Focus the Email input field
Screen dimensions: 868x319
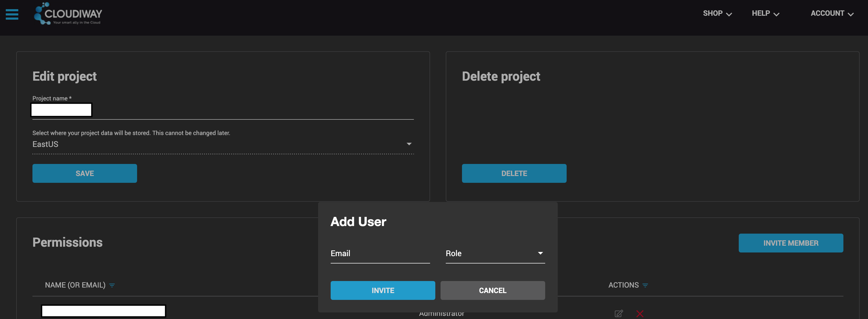pyautogui.click(x=380, y=254)
